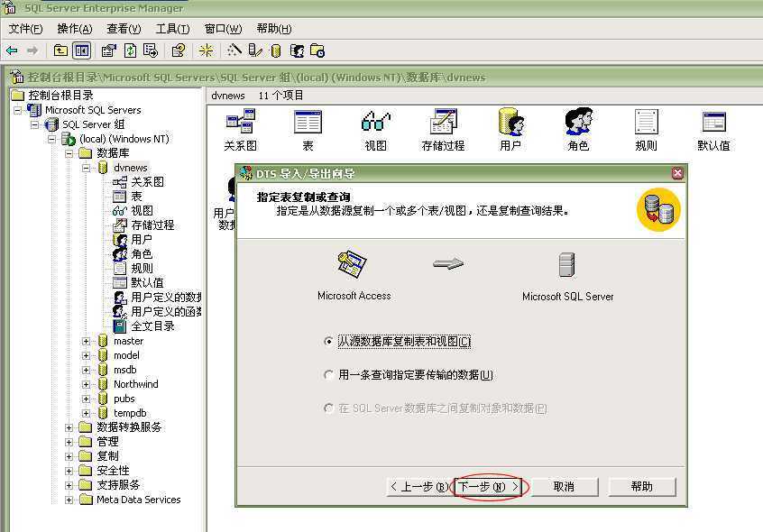The image size is (763, 532).
Task: Open the 帮助(H) menu
Action: (274, 29)
